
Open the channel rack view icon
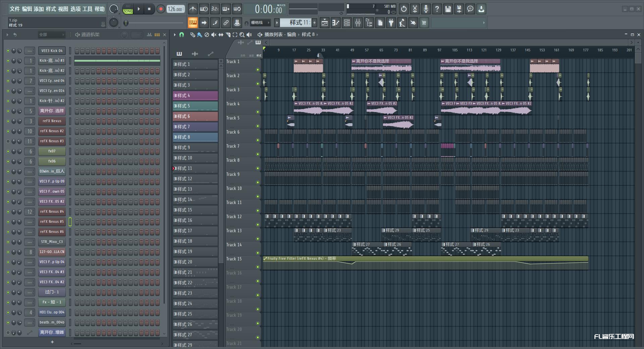tap(347, 22)
